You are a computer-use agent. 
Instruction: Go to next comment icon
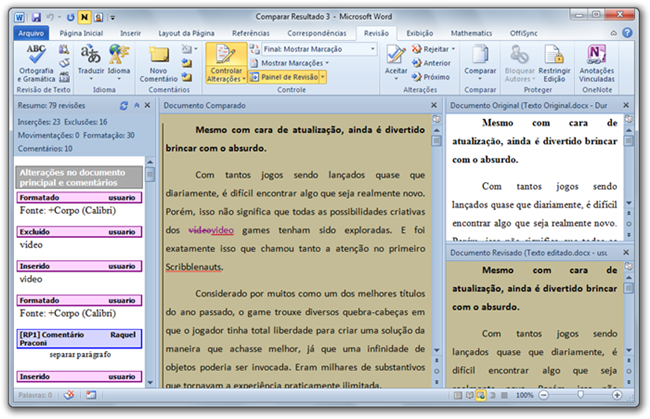coord(187,77)
